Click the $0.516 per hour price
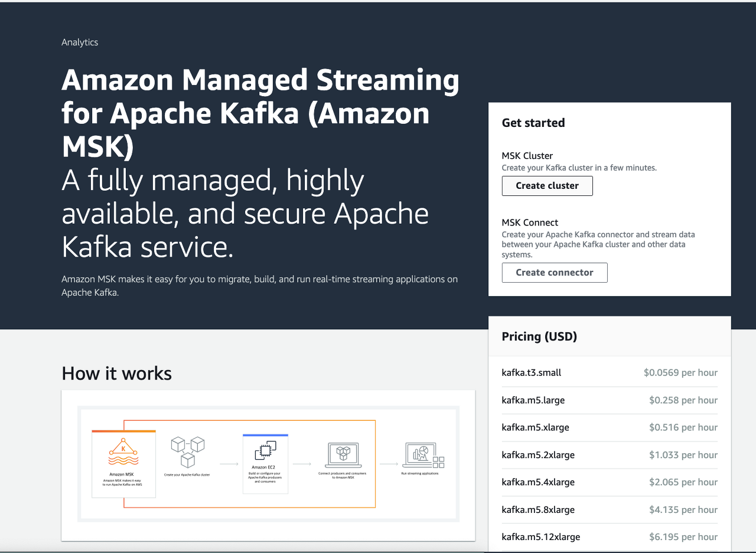The height and width of the screenshot is (553, 756). [683, 427]
